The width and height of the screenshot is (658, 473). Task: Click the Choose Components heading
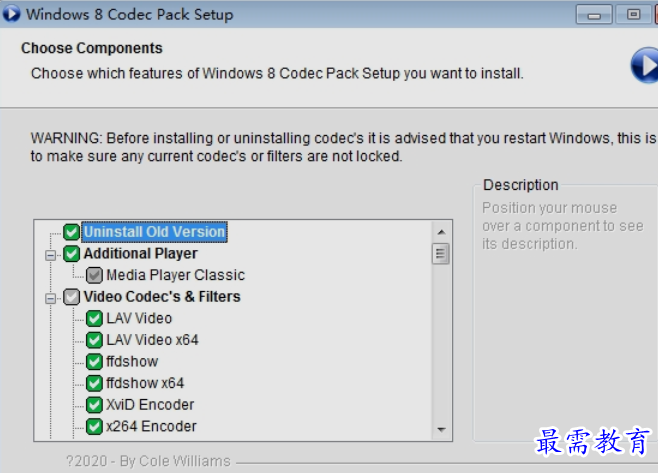[x=91, y=48]
